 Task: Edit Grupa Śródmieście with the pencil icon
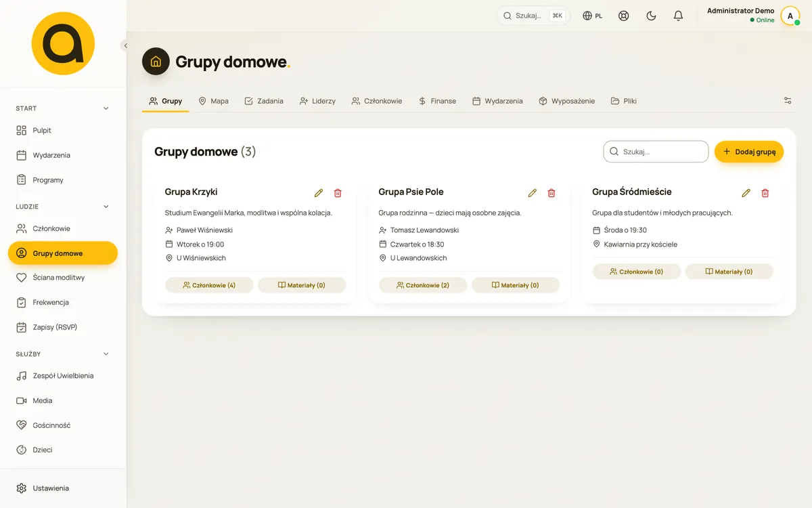click(x=746, y=193)
